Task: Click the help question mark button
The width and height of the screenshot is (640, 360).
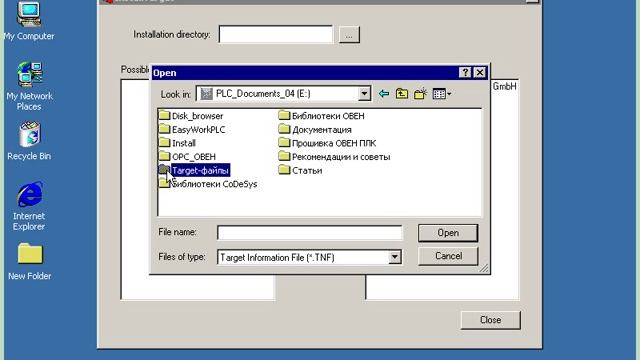Action: click(x=465, y=73)
